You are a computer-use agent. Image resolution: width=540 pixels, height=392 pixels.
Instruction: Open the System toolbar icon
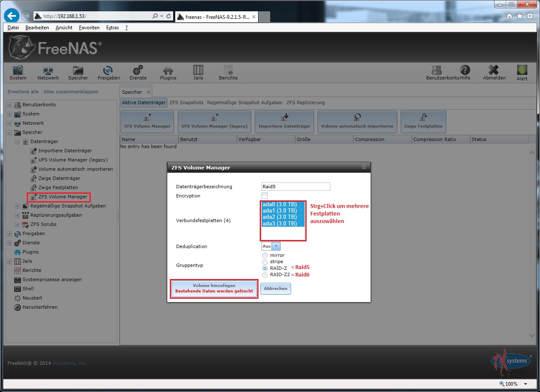[18, 72]
